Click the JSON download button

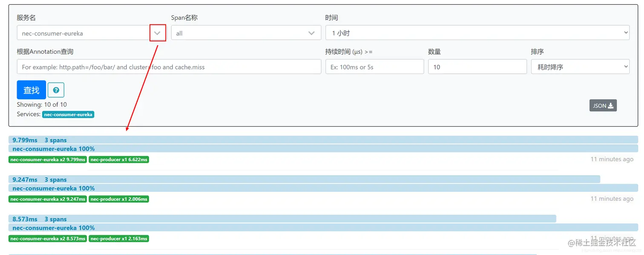point(603,106)
